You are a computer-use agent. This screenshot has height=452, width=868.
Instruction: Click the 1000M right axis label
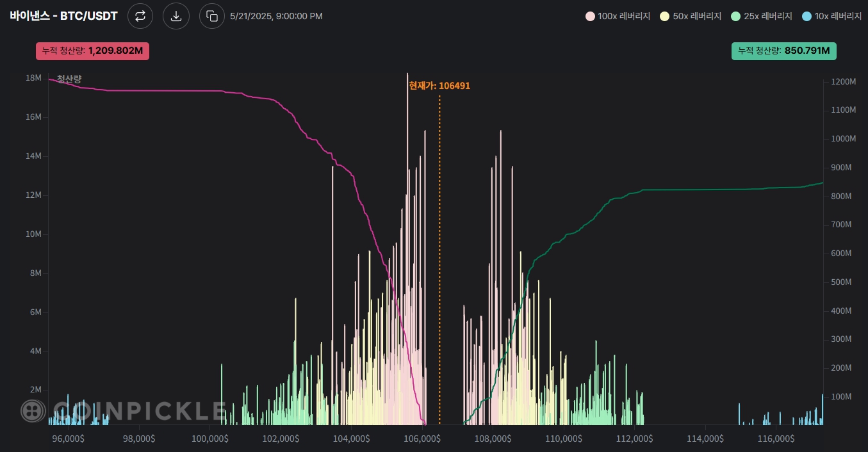point(843,139)
